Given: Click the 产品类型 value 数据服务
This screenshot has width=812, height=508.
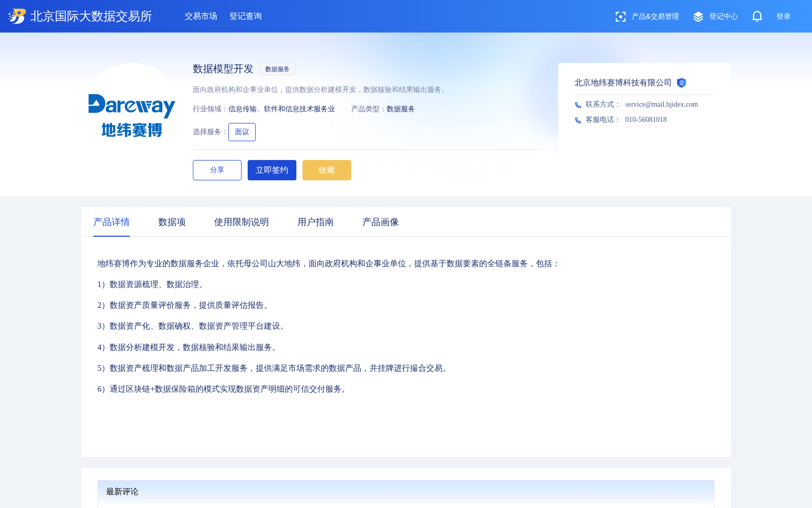Looking at the screenshot, I should [401, 109].
